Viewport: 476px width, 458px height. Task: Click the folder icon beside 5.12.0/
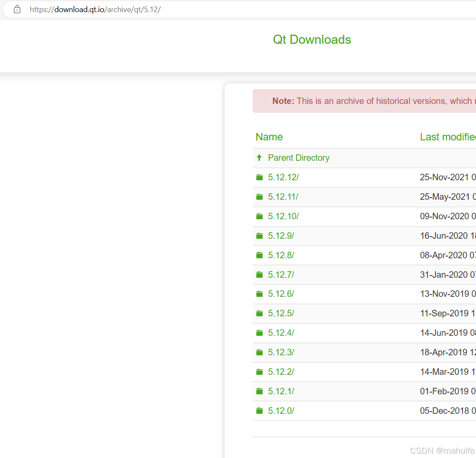coord(260,411)
